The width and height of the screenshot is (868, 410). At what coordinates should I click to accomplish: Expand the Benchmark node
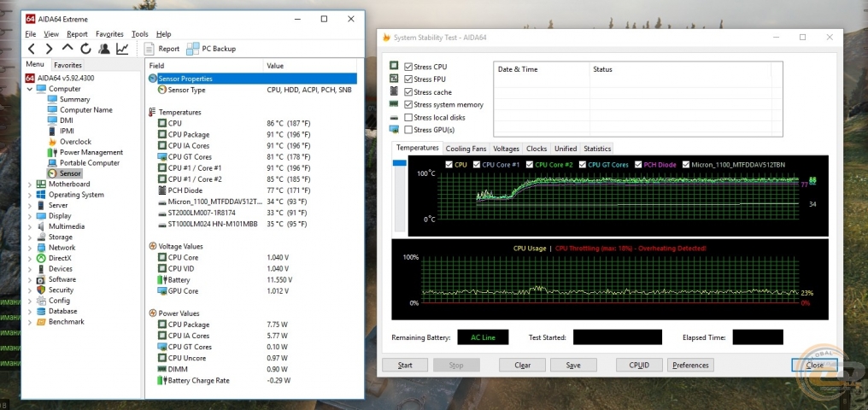[x=29, y=321]
